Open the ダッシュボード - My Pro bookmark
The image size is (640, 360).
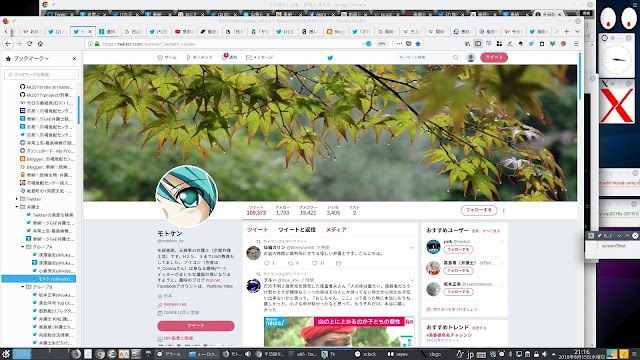point(47,151)
